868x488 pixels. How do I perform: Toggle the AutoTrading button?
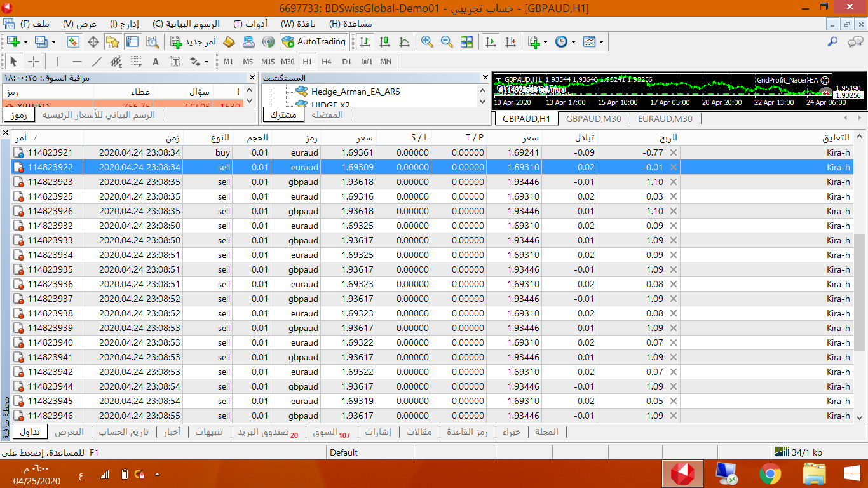[314, 42]
